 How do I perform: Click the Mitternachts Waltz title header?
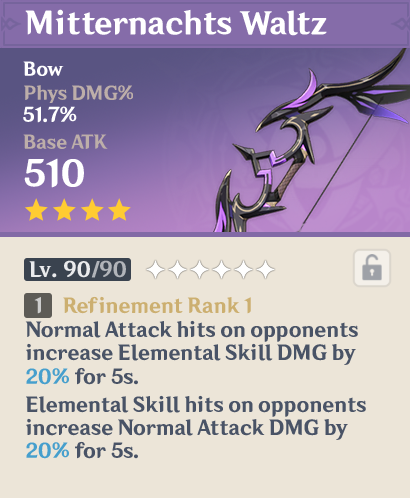(x=176, y=23)
